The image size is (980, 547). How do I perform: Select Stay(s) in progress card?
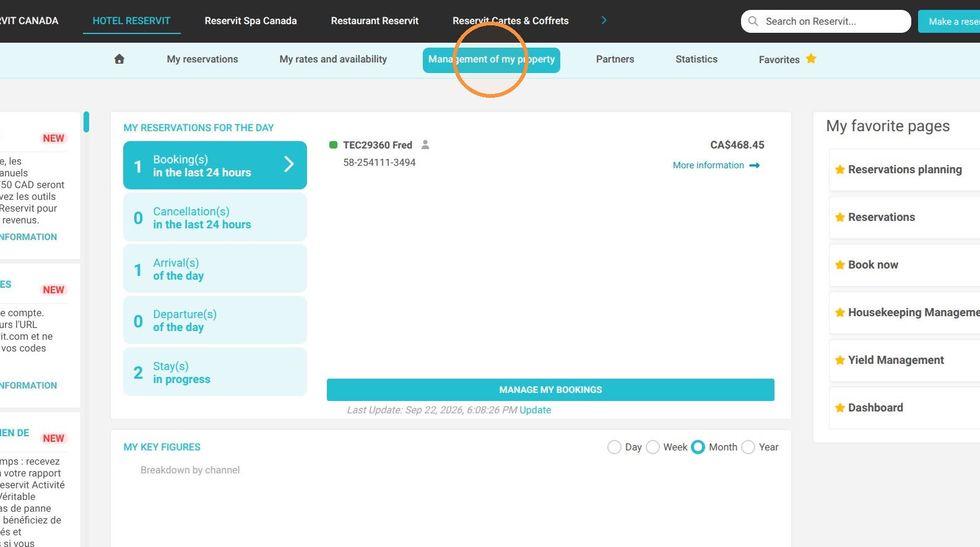click(215, 372)
